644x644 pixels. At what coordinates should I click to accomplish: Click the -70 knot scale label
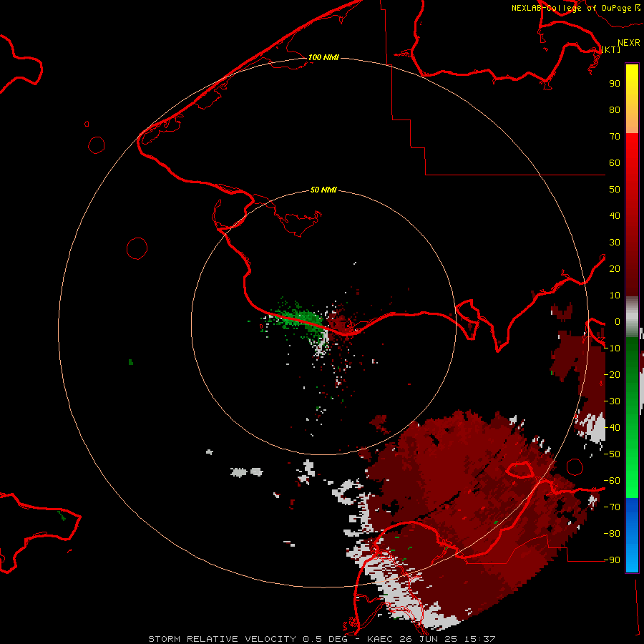pyautogui.click(x=613, y=507)
